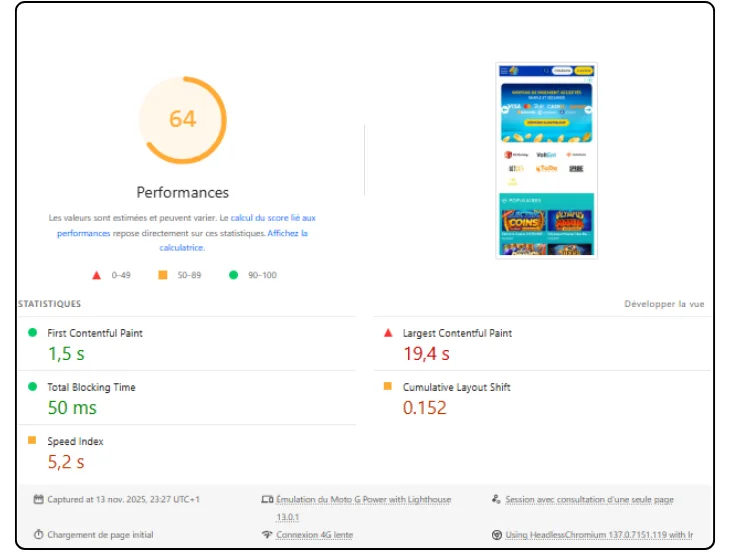Click the timer icon beside Chargement de page initial
The width and height of the screenshot is (729, 556).
[38, 535]
